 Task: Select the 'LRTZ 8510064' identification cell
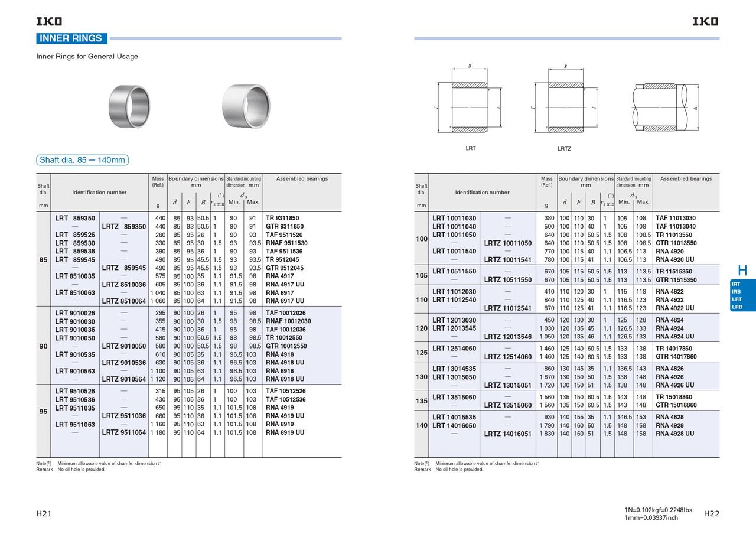pyautogui.click(x=123, y=301)
